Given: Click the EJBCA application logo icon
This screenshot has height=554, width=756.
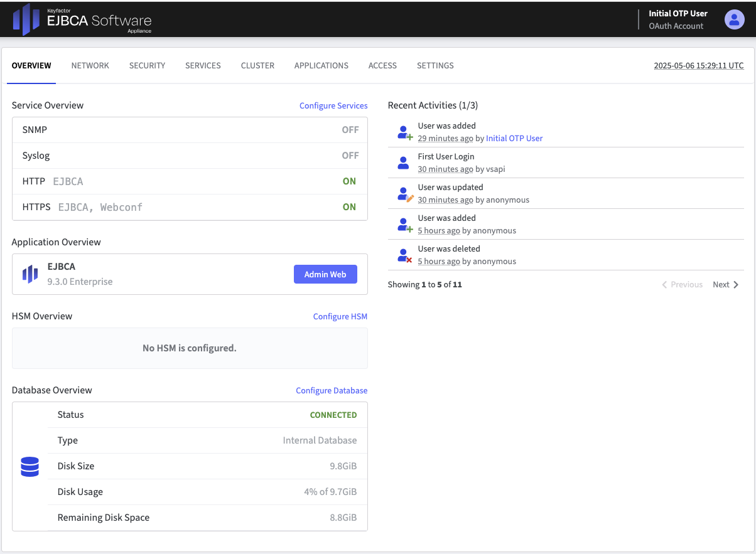Looking at the screenshot, I should coord(30,274).
